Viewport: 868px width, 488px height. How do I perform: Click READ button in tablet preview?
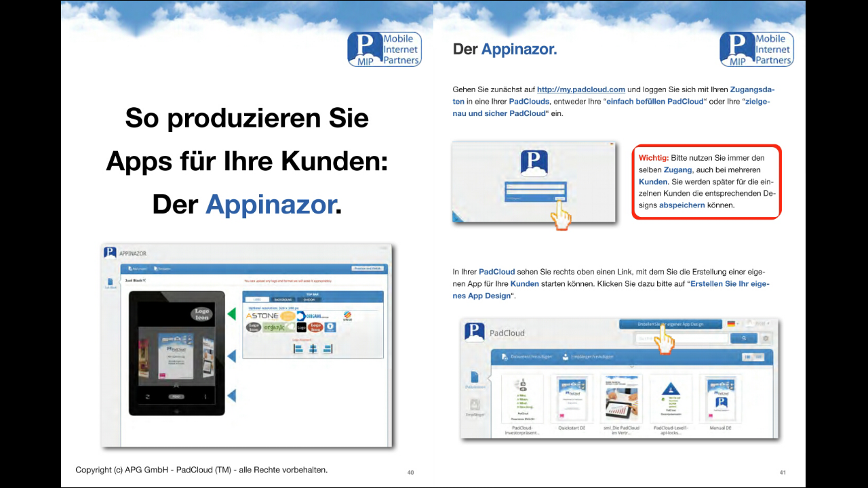point(176,396)
